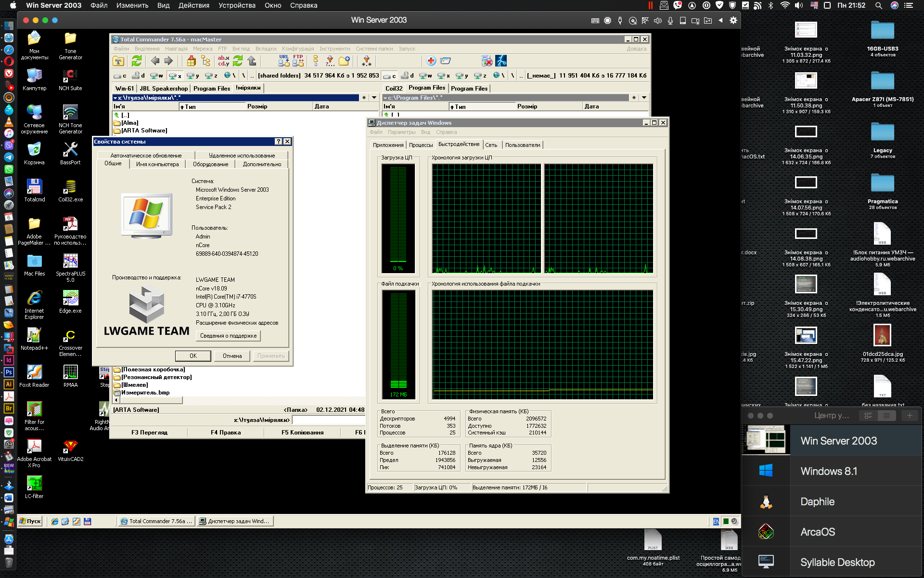Select drive d in the right panel drive bar
Screen dimensions: 924x578
(407, 76)
